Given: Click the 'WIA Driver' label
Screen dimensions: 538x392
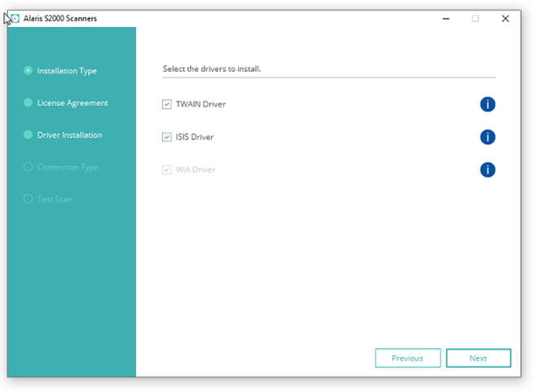Looking at the screenshot, I should point(196,170).
